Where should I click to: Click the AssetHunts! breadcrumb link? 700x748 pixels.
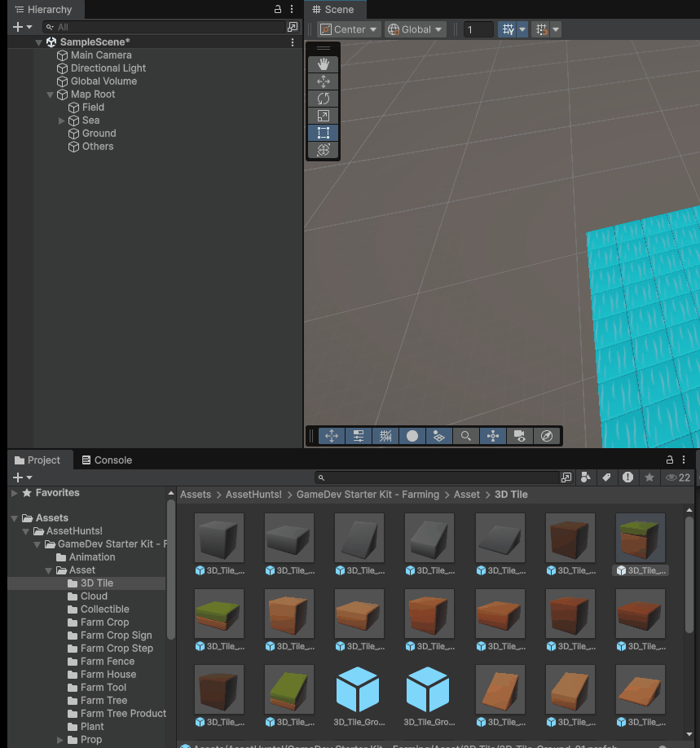(x=253, y=495)
